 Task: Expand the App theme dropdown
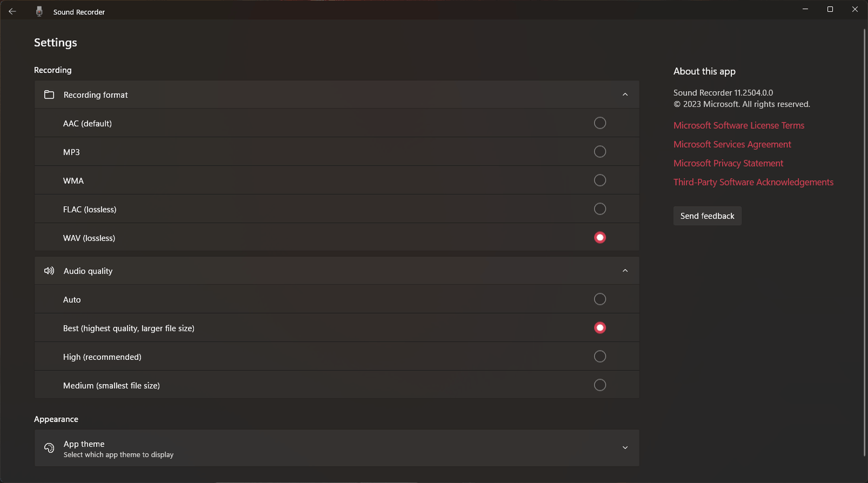tap(625, 448)
